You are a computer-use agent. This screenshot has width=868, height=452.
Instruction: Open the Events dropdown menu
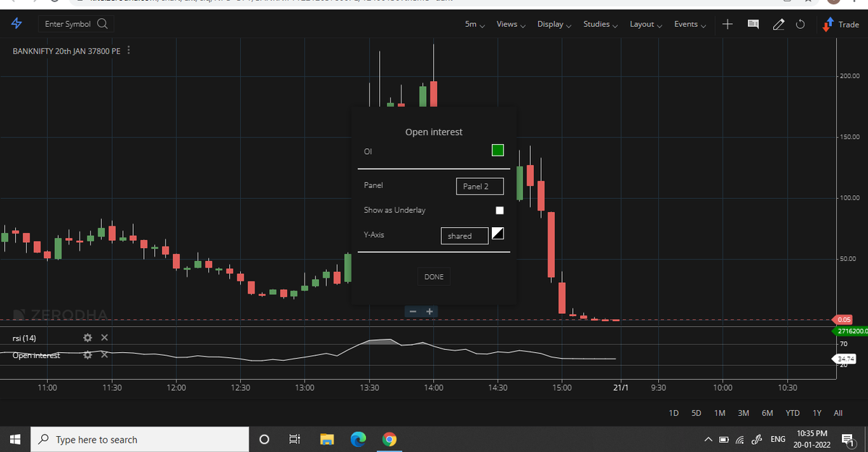click(x=691, y=24)
